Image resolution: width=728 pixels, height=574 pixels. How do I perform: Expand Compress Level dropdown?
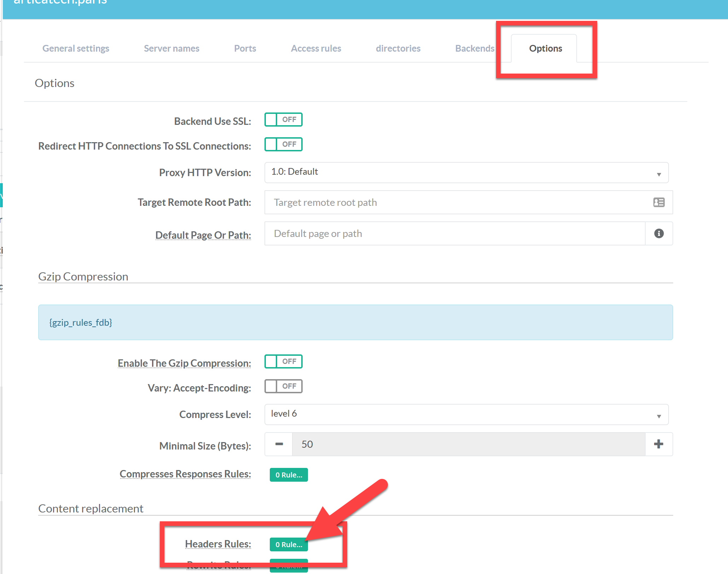point(466,414)
